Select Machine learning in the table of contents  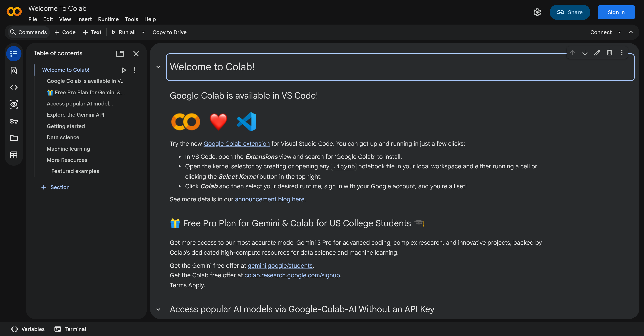68,149
